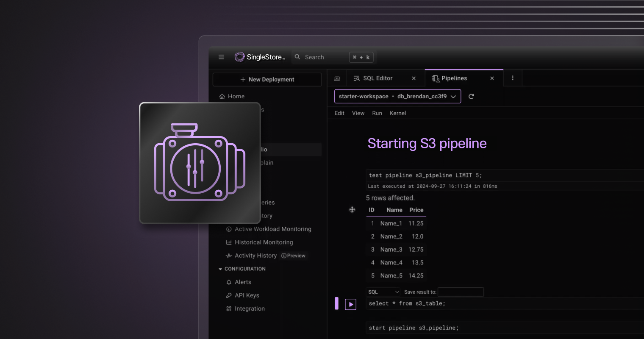Open the navigation hamburger menu
The image size is (644, 339).
tap(221, 57)
